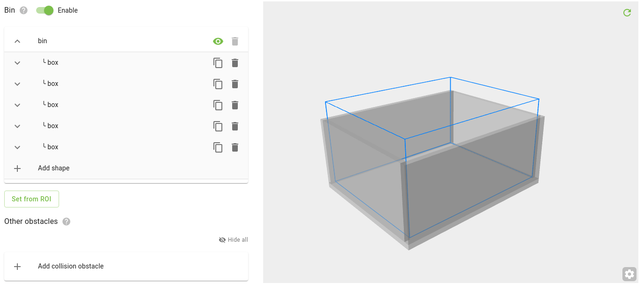Click Set from ROI
Screen dimensions: 644x299
pos(31,199)
